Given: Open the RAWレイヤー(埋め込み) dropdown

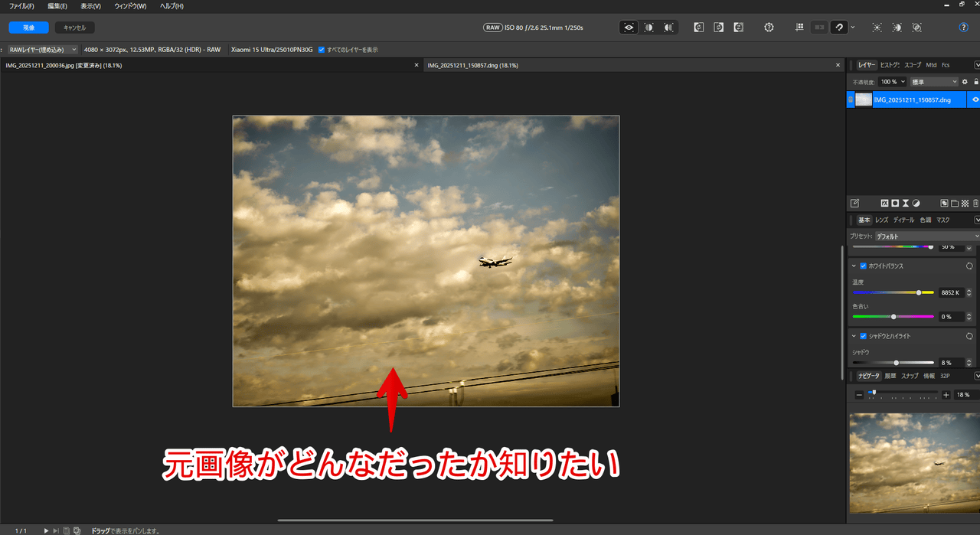Looking at the screenshot, I should pos(41,50).
